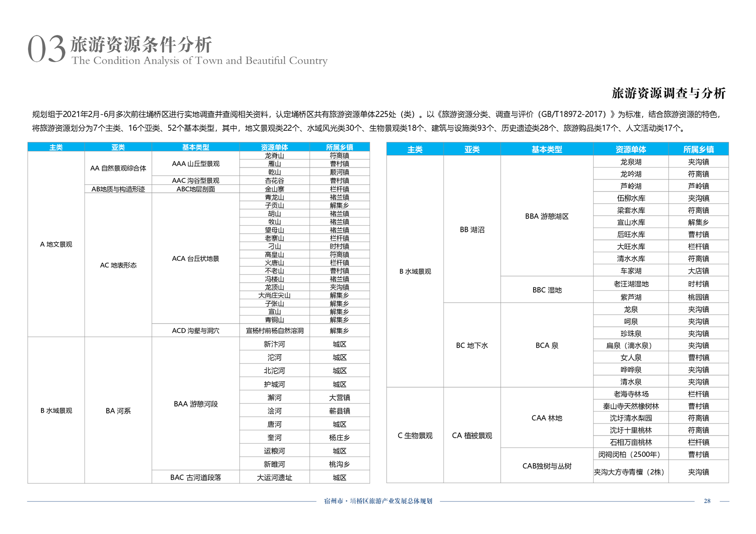Click the "ACA 台丘状地景" cell
Image resolution: width=756 pixels, height=534 pixels.
[195, 258]
